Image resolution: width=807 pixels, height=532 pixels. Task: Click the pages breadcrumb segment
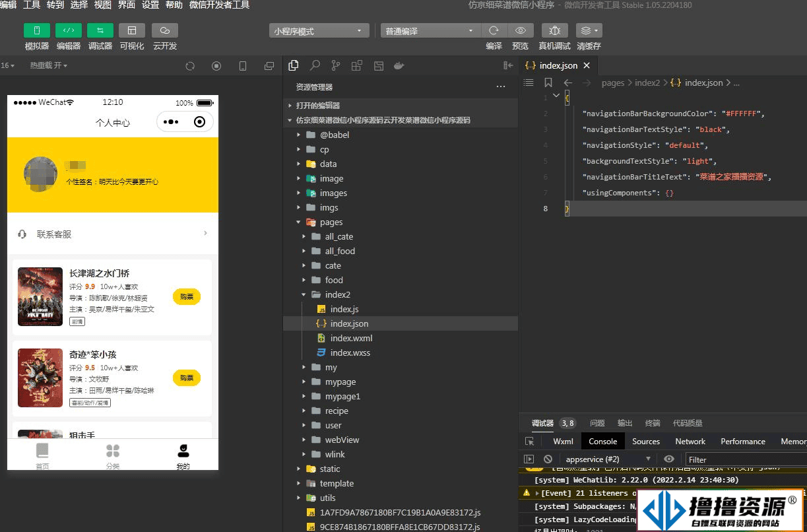point(613,83)
